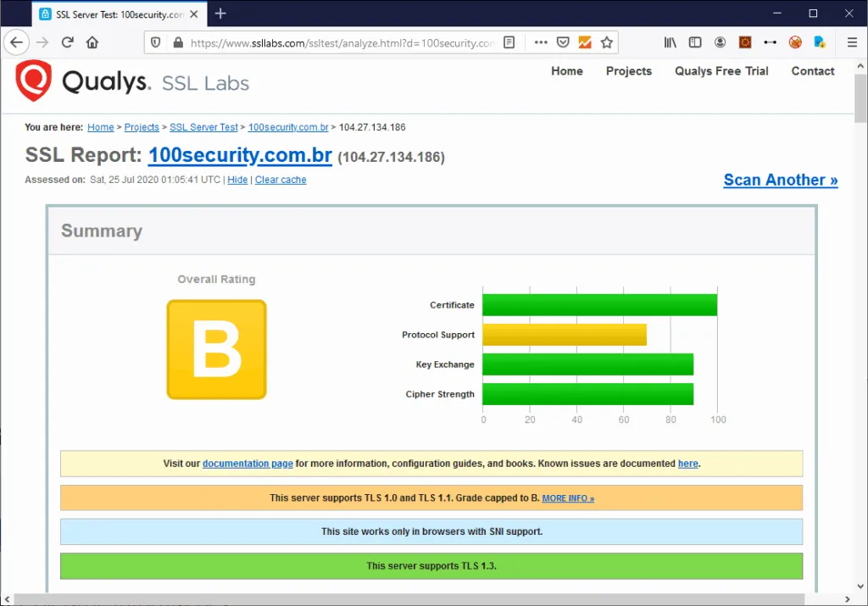
Task: Open tracking protection shield panel
Action: (x=156, y=42)
